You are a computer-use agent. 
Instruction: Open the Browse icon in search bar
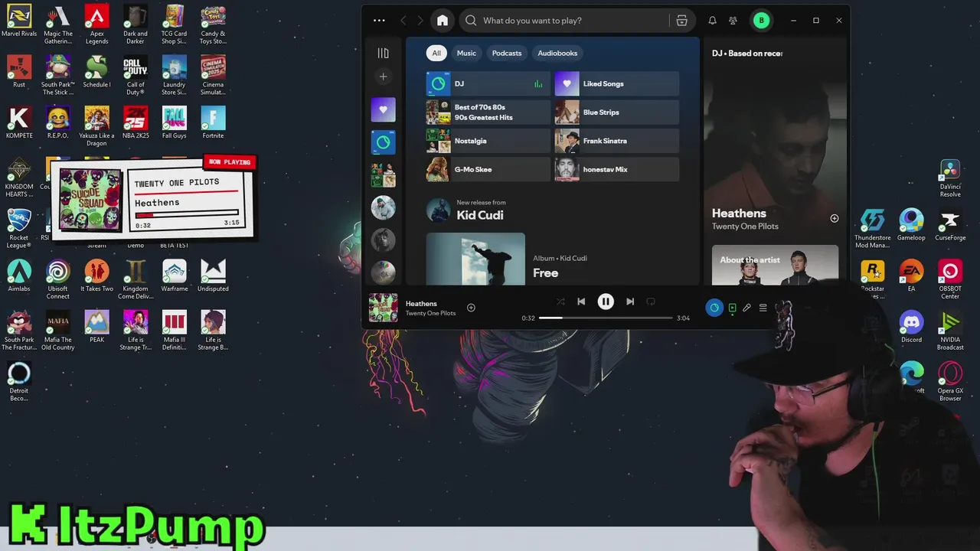pyautogui.click(x=681, y=21)
